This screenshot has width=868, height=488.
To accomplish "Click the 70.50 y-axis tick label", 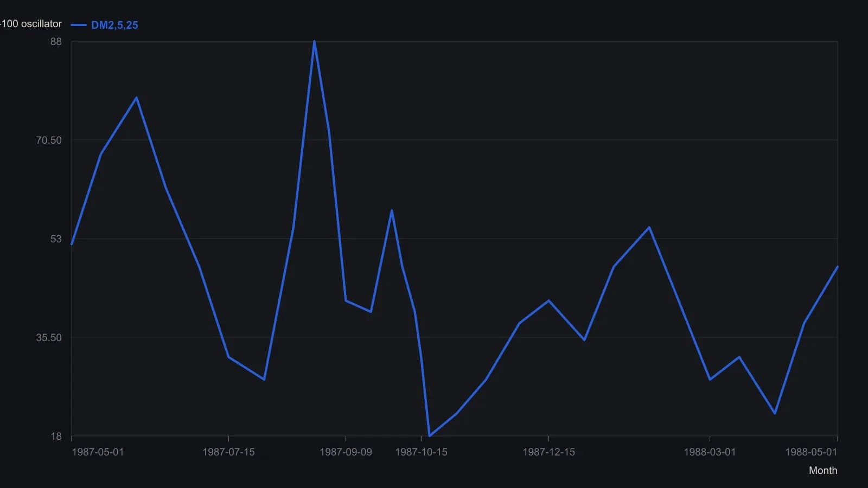I will click(49, 140).
